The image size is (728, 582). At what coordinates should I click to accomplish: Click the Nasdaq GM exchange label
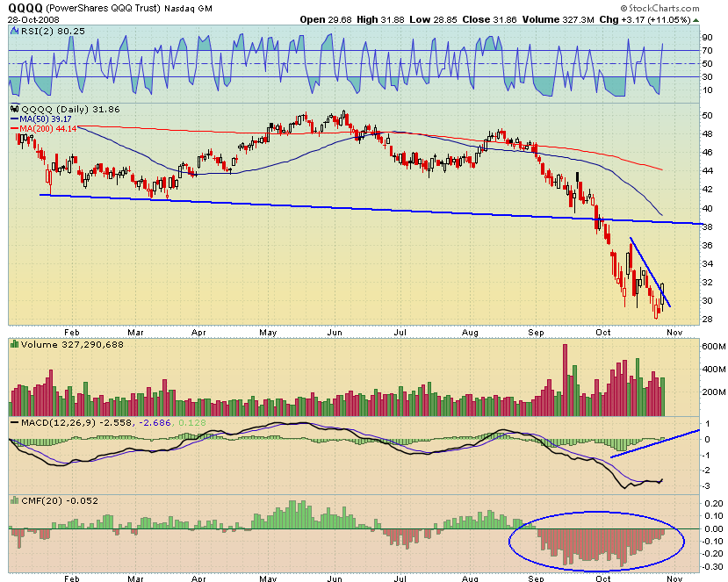point(189,9)
